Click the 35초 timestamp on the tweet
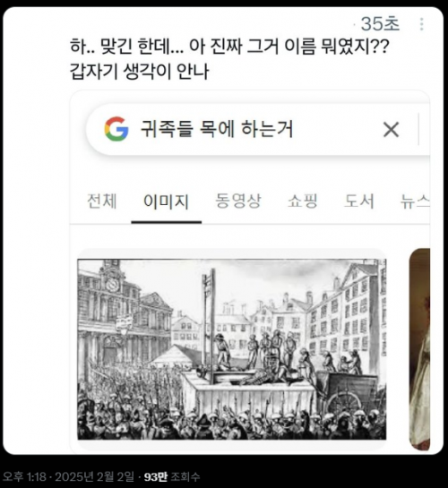The width and height of the screenshot is (448, 488). [x=380, y=23]
